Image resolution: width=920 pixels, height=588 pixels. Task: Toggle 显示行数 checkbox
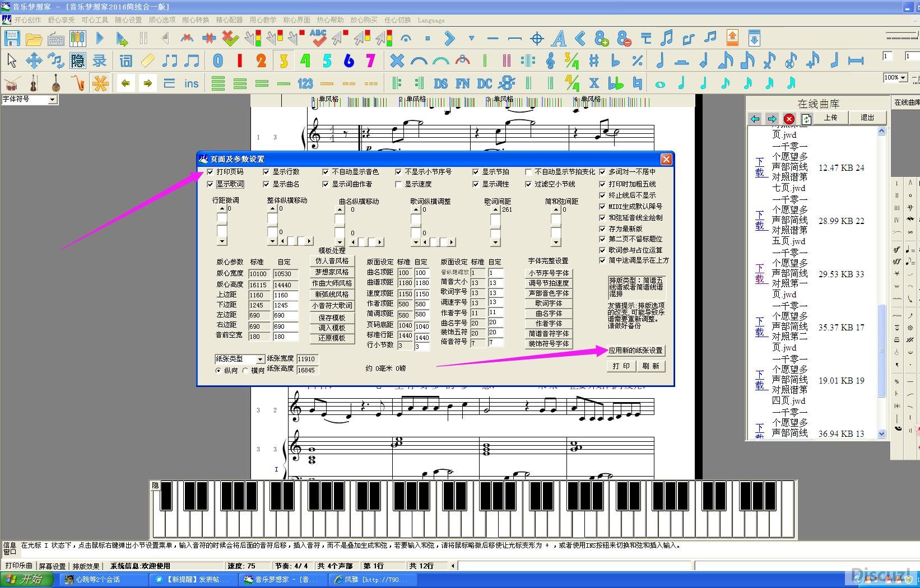[x=266, y=172]
